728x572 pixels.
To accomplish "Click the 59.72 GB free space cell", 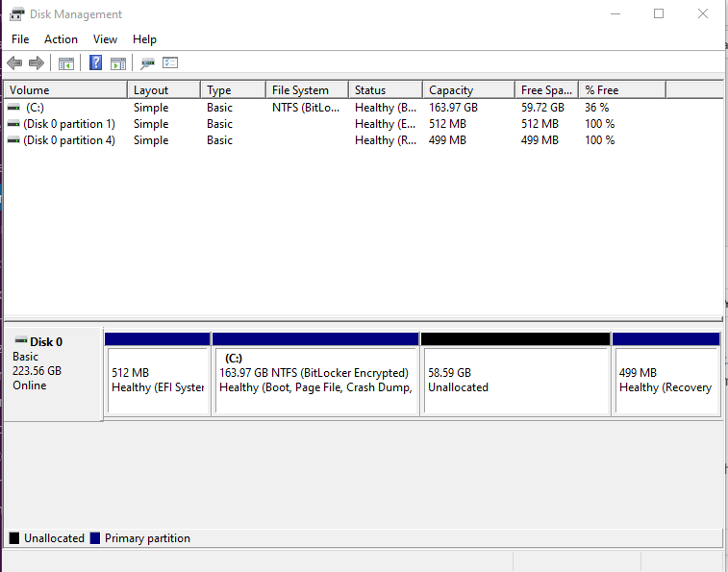I will pyautogui.click(x=542, y=108).
